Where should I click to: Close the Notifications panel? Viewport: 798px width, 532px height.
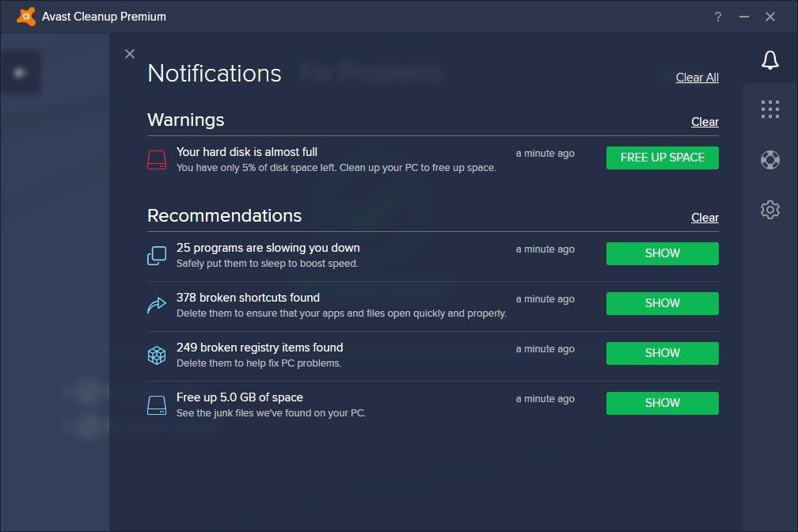pyautogui.click(x=130, y=54)
